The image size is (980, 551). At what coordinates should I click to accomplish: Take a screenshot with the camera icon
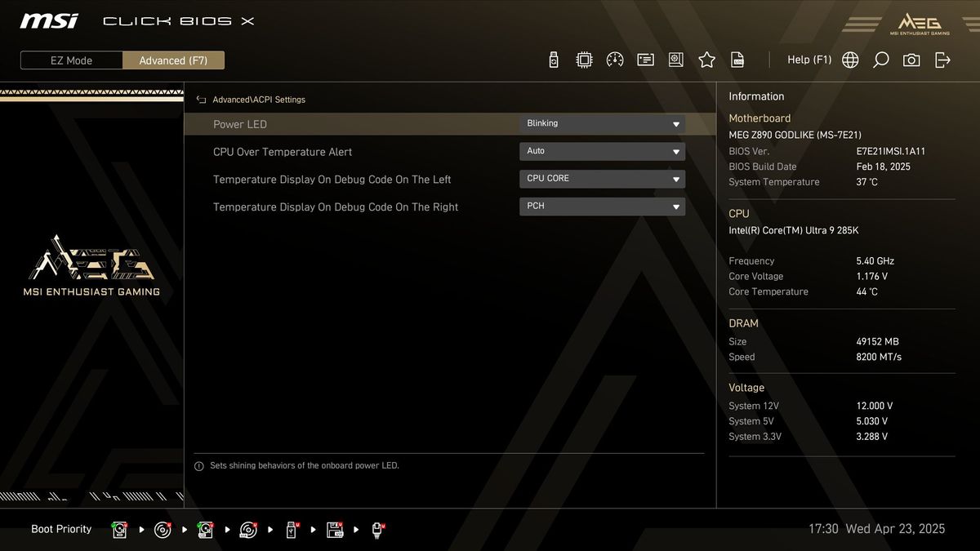coord(911,60)
